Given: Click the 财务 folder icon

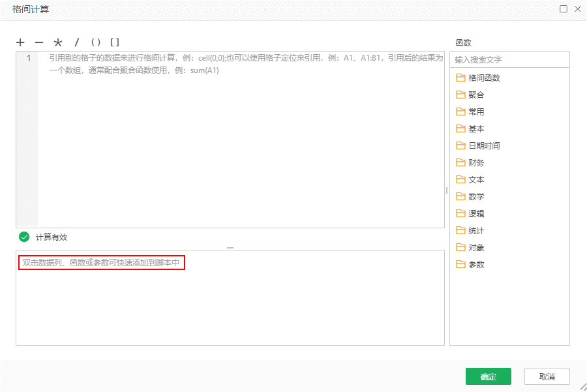Looking at the screenshot, I should coord(460,162).
